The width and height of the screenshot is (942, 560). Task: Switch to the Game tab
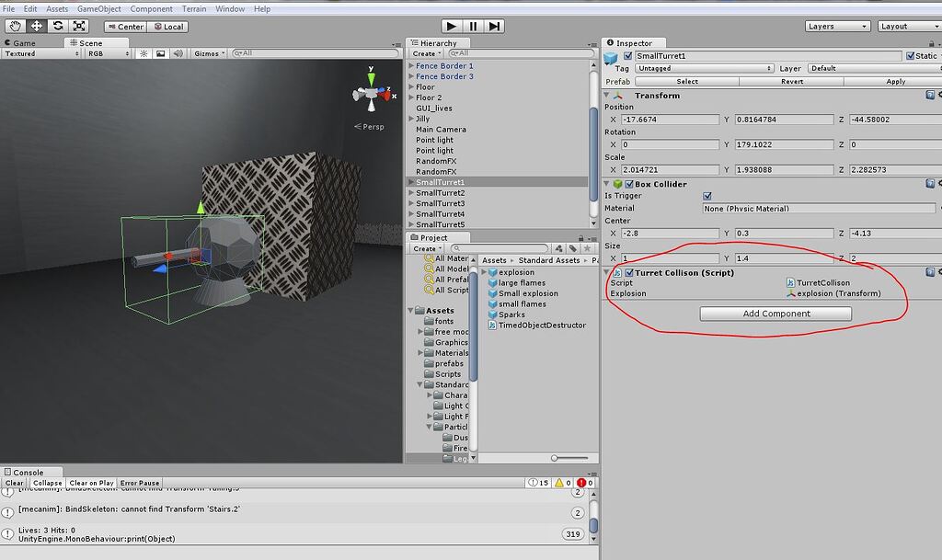tap(23, 41)
